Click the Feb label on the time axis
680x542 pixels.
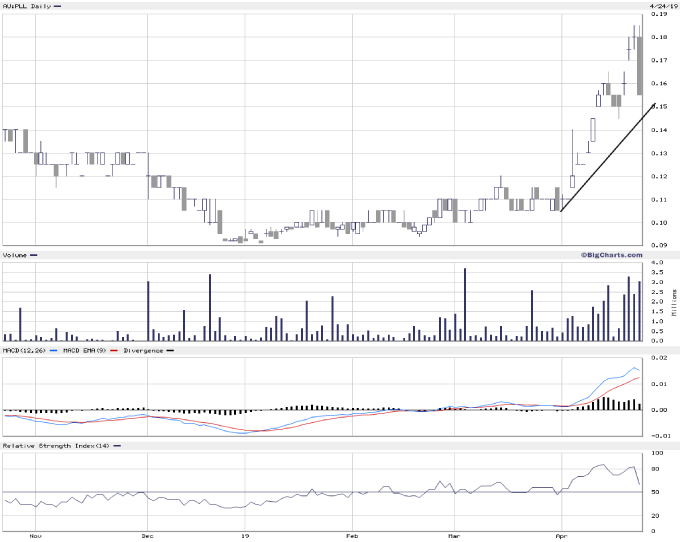352,536
